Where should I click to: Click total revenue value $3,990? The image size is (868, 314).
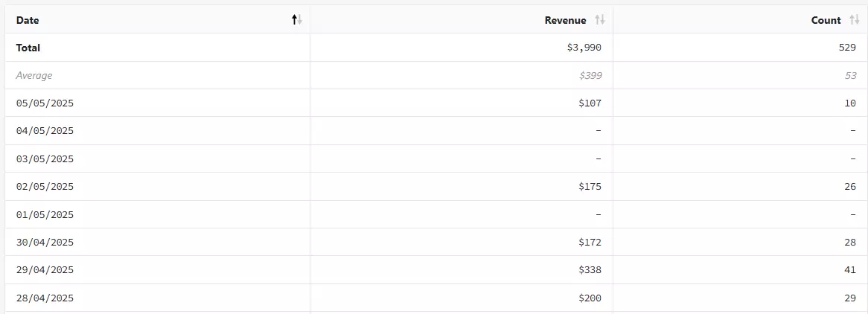click(584, 48)
